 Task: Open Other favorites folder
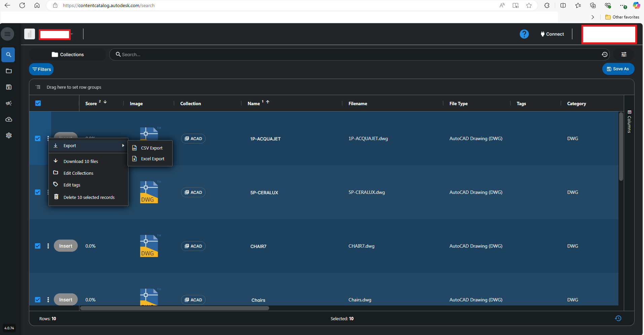point(622,17)
